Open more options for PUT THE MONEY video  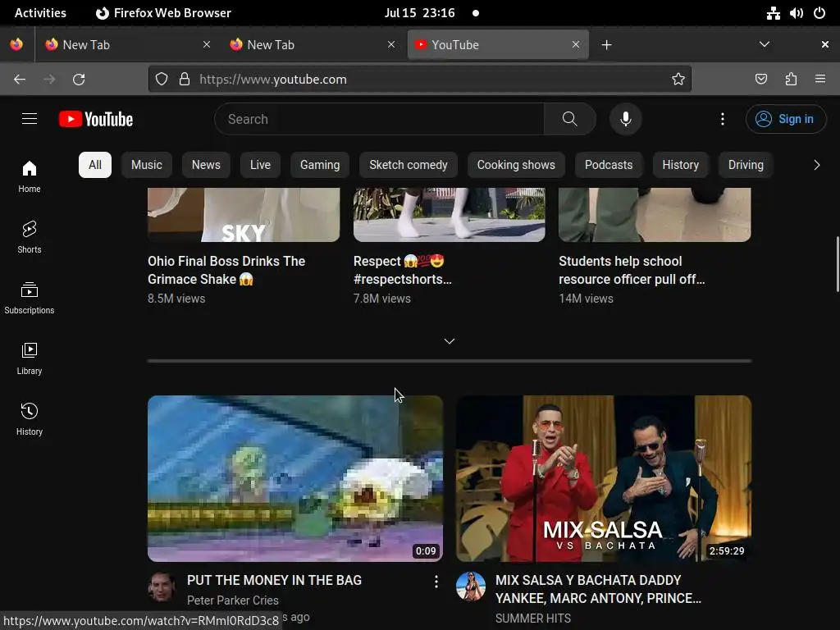pyautogui.click(x=436, y=582)
